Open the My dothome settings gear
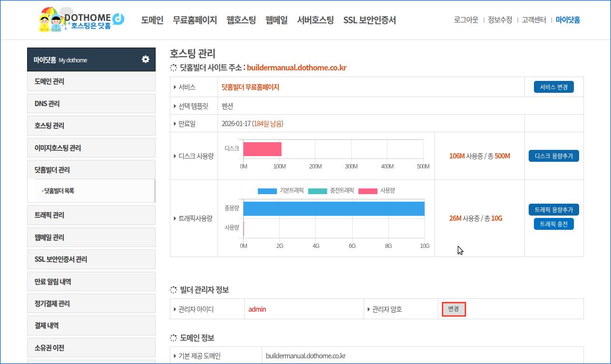The height and width of the screenshot is (364, 611). [145, 59]
